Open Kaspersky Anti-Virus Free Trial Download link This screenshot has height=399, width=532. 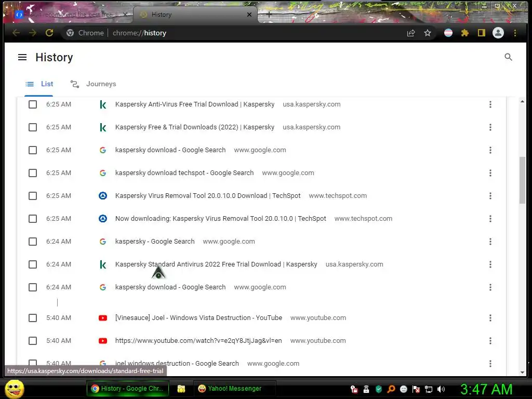pyautogui.click(x=195, y=104)
